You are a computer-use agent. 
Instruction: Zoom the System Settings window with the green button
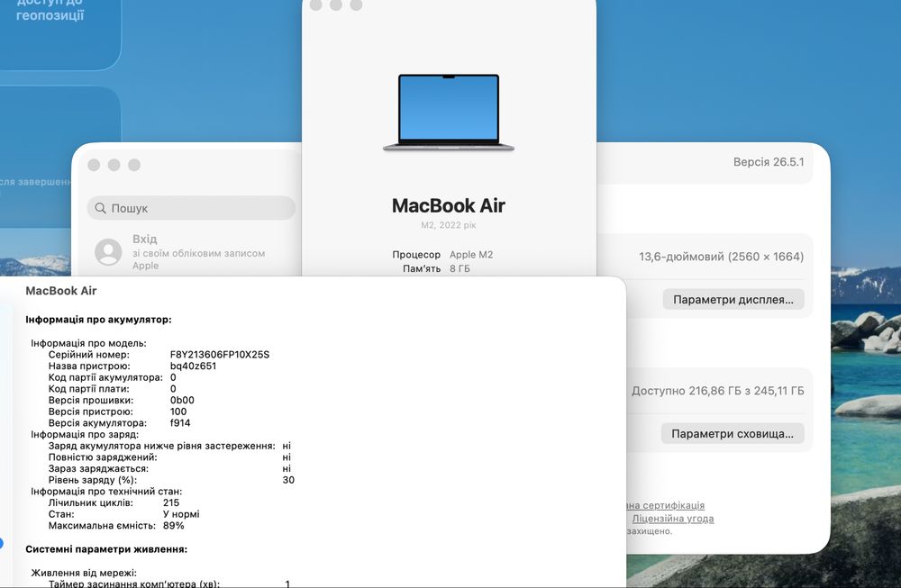[x=134, y=165]
